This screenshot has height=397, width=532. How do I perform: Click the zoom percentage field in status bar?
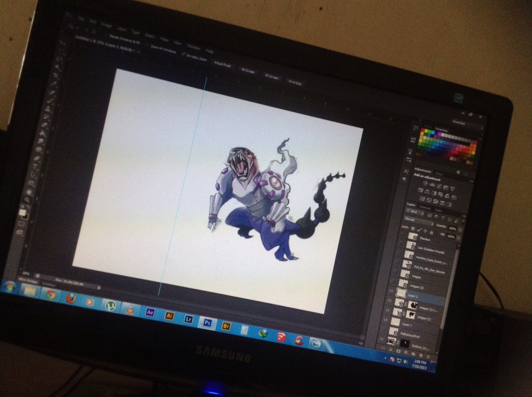click(26, 273)
